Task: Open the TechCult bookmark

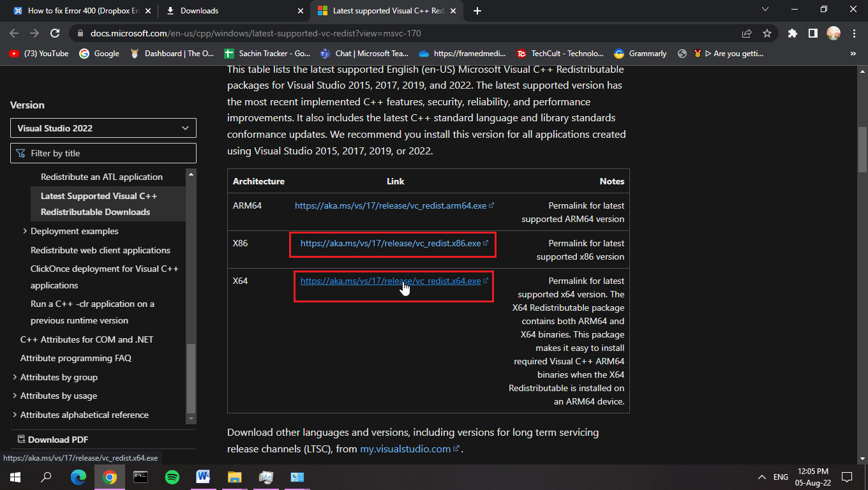Action: 560,54
